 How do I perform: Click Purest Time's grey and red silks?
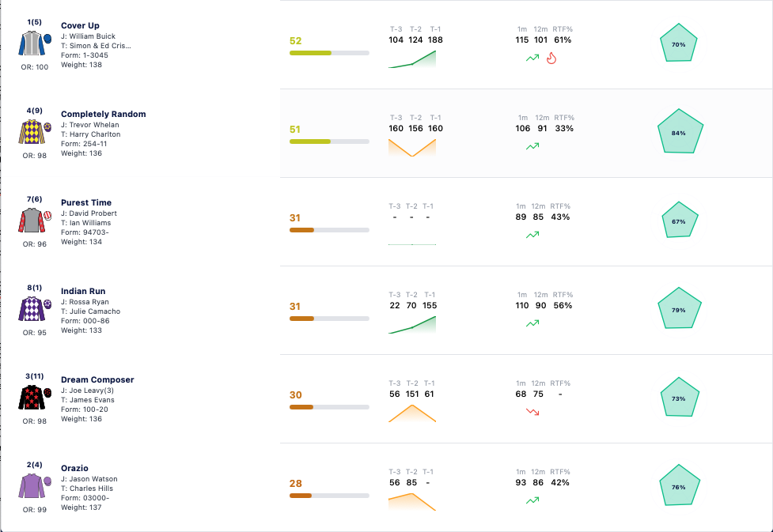pos(35,221)
